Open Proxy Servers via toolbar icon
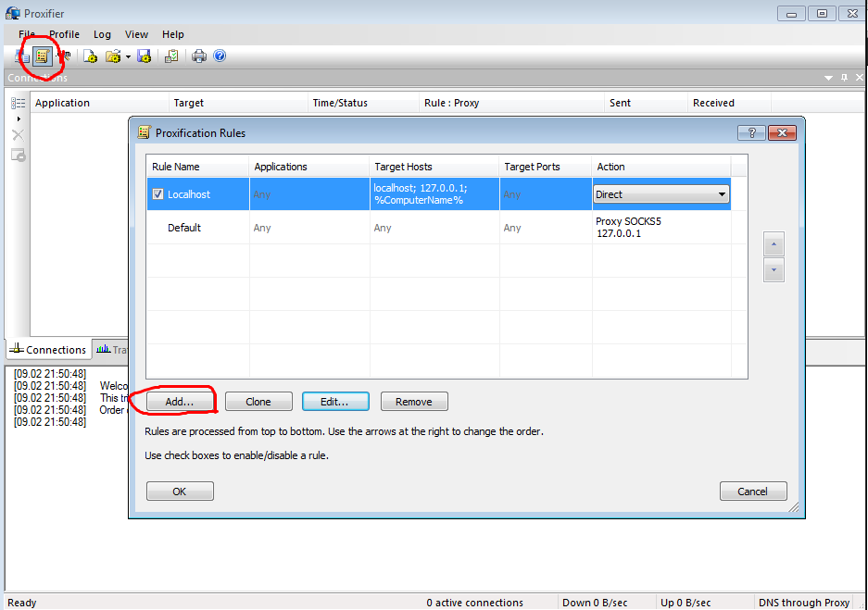Screen dimensions: 868x610 coord(21,56)
